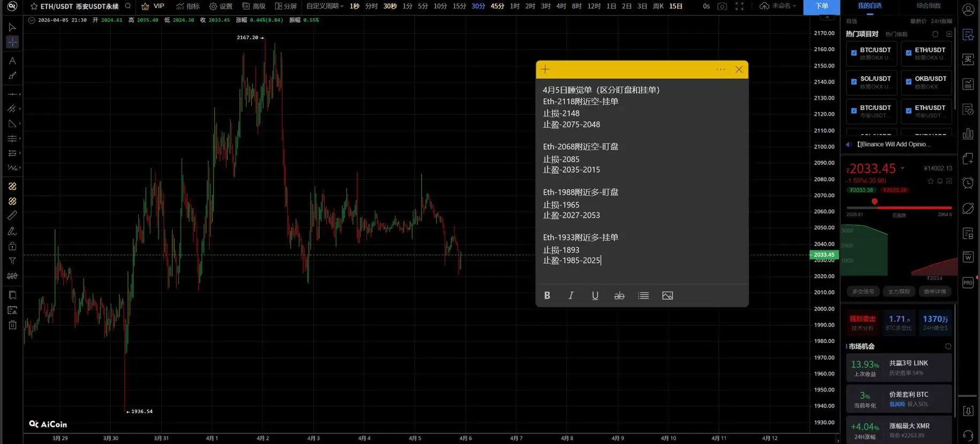Search trading pair with magnifier icon
Viewport: 980px width, 444px height.
(x=128, y=6)
